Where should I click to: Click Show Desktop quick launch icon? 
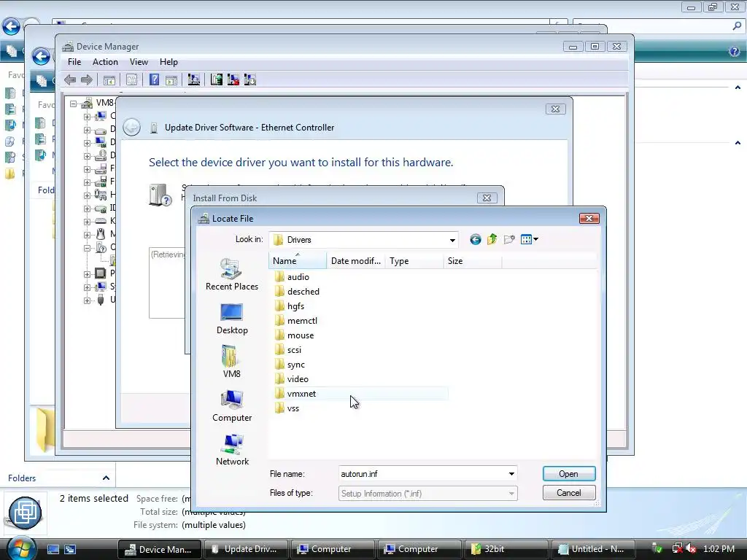pos(53,549)
